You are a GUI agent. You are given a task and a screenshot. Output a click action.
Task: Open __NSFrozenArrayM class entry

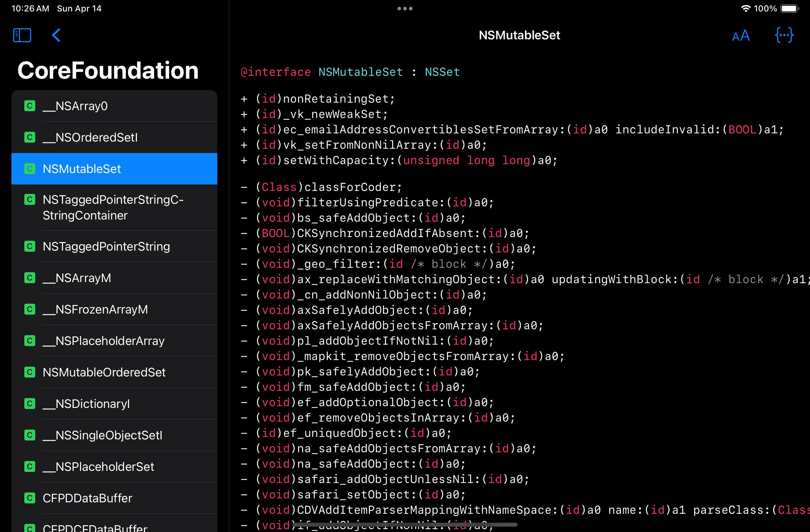[x=114, y=309]
